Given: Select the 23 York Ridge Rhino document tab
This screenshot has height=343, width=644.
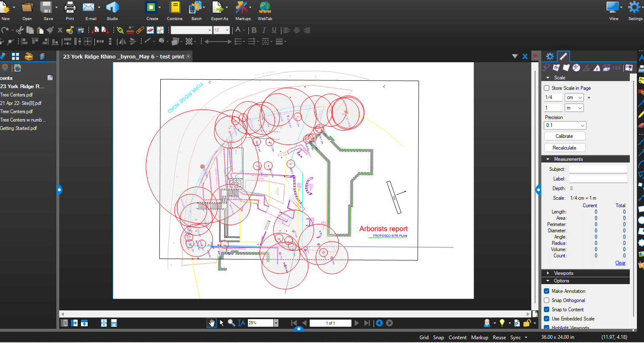Looking at the screenshot, I should pos(124,56).
